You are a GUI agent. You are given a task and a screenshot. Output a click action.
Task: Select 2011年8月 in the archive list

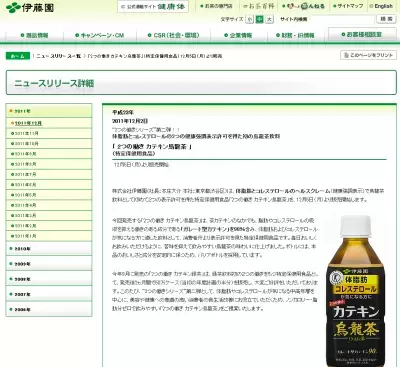coord(49,164)
